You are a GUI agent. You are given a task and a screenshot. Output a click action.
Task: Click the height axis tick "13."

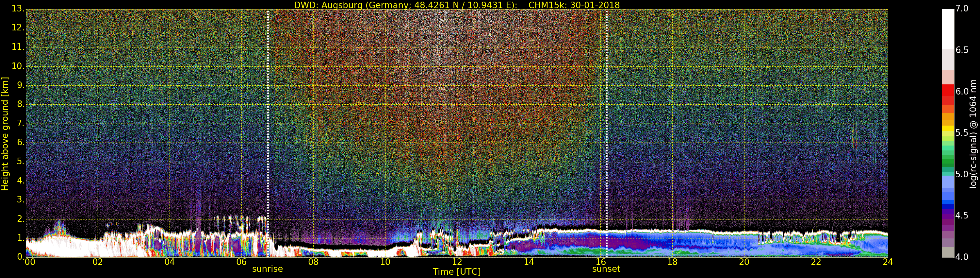(18, 9)
